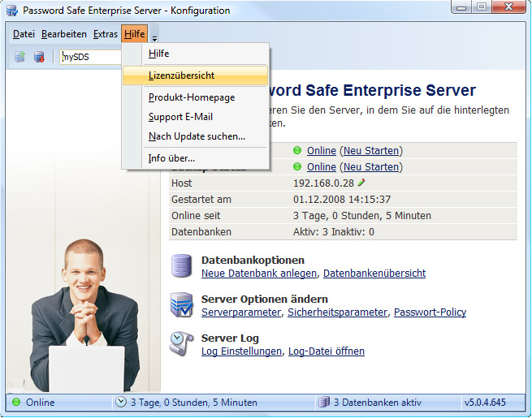Open the Log Einstellungen link

point(241,351)
